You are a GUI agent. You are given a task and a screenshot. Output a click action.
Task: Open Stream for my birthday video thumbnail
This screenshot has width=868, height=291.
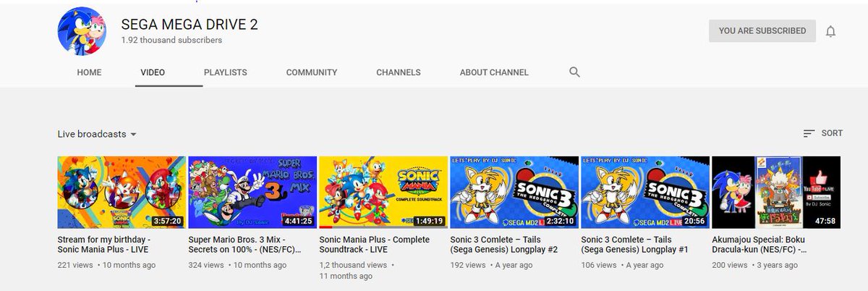[x=122, y=193]
